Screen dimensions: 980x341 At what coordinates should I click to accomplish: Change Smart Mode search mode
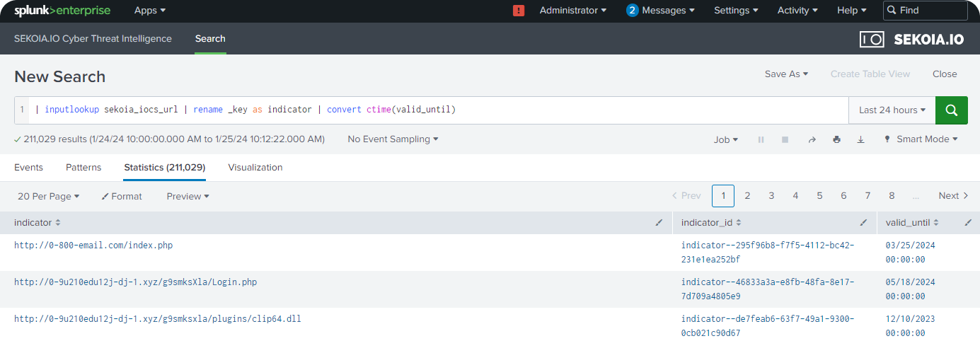pyautogui.click(x=921, y=139)
